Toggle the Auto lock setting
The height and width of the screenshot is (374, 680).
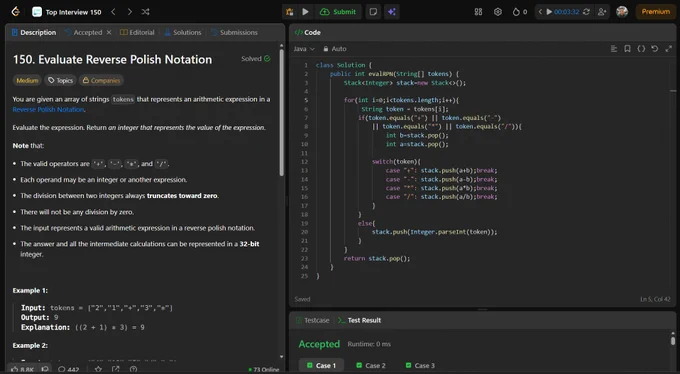334,49
